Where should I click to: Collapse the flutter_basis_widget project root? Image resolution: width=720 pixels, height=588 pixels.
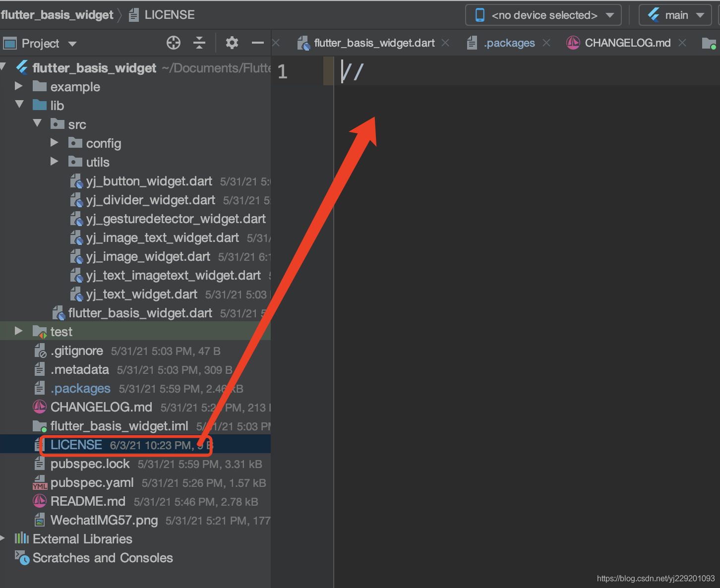coord(3,66)
